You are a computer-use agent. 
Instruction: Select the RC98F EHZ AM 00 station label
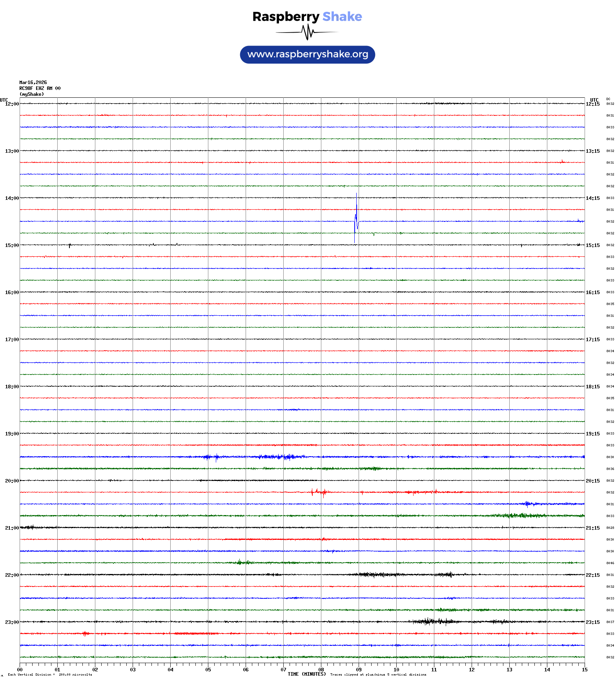[x=40, y=88]
